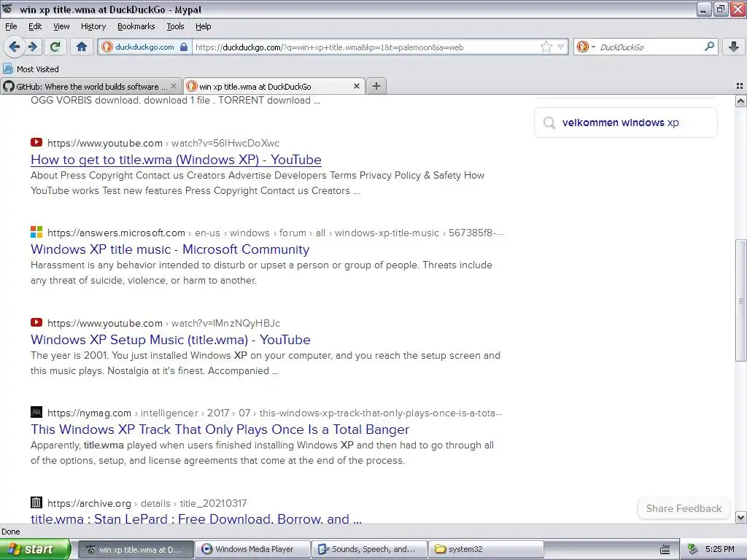Image resolution: width=747 pixels, height=560 pixels.
Task: Click the youtube.com watch?v=56IHwcDoXwc URL
Action: (163, 143)
